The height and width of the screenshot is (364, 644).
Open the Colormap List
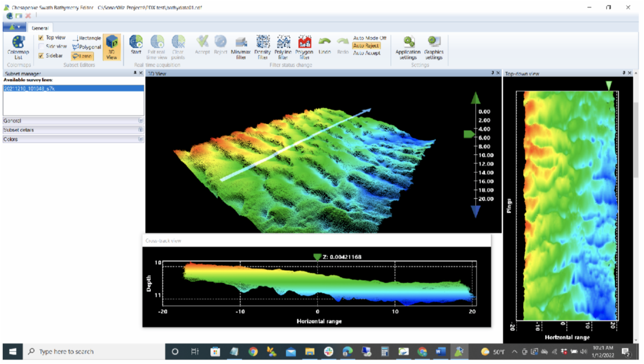[18, 47]
